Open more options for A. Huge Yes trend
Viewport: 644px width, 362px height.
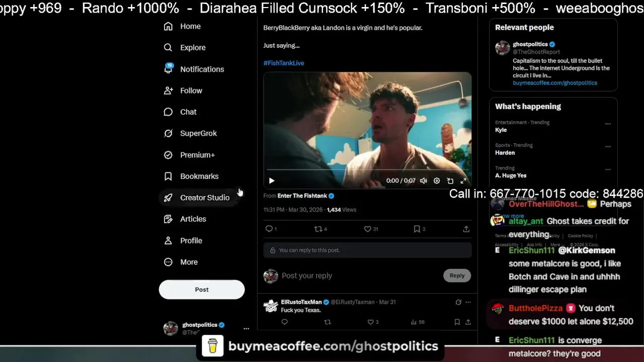pyautogui.click(x=608, y=169)
